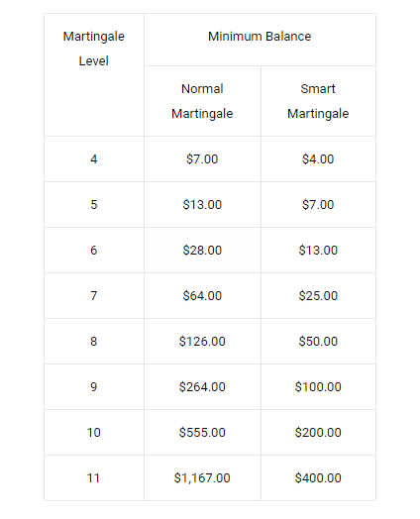The width and height of the screenshot is (420, 519).
Task: Click the $100.00 Smart Martingale cell
Action: click(x=318, y=387)
